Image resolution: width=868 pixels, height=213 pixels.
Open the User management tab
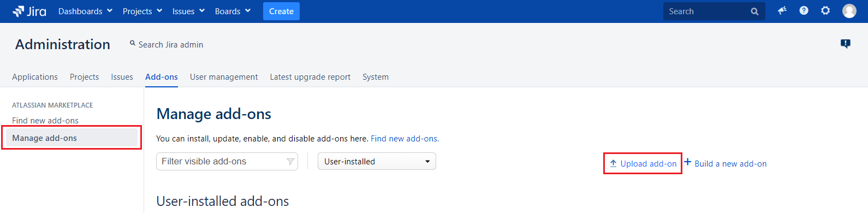[224, 77]
